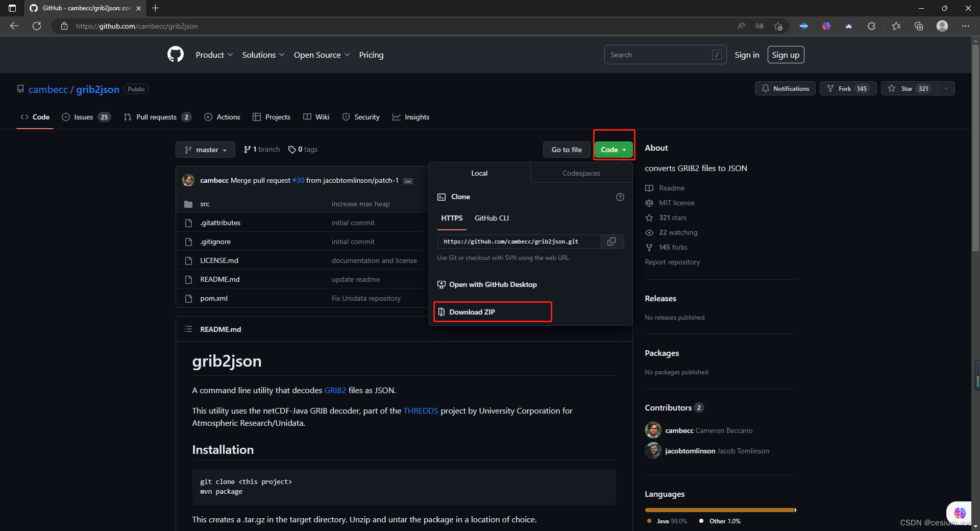This screenshot has height=531, width=980.
Task: Click the translate icon in address bar
Action: pos(759,26)
